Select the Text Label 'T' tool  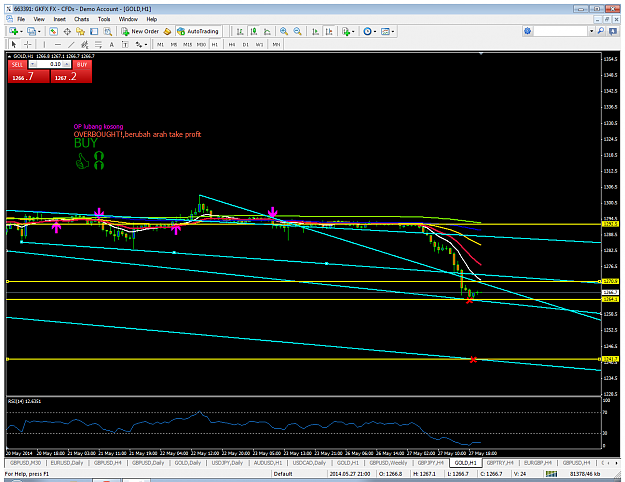coord(125,44)
